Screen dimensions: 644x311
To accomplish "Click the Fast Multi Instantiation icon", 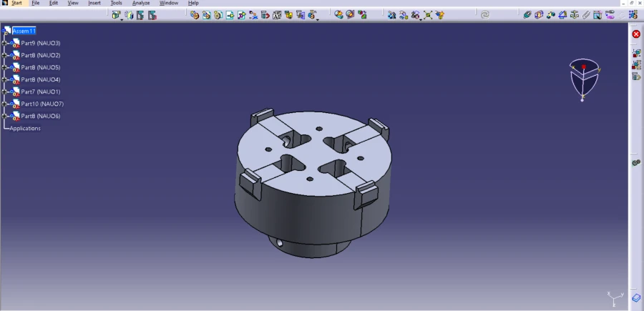I will 312,15.
